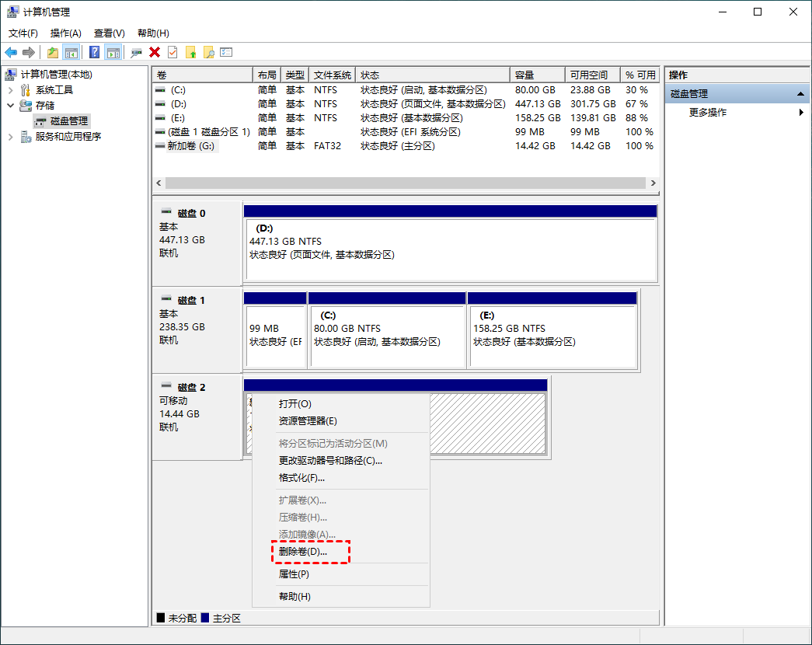
Task: Click the Forward arrow in the toolbar
Action: pyautogui.click(x=29, y=52)
